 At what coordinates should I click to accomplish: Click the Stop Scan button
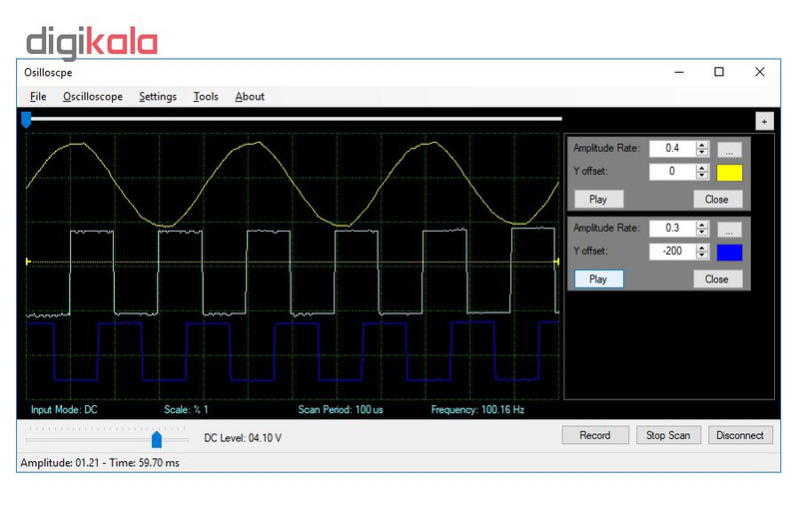(668, 435)
